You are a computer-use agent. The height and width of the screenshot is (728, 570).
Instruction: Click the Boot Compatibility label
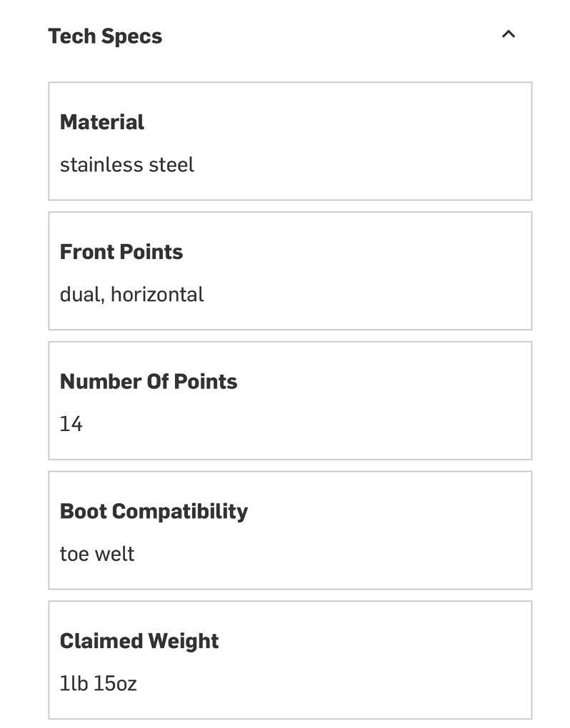click(154, 511)
